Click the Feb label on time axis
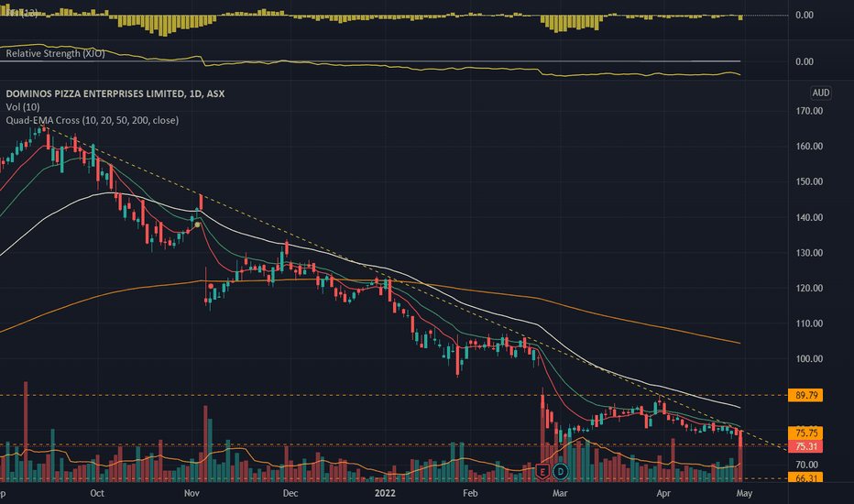854x504 pixels. [470, 493]
